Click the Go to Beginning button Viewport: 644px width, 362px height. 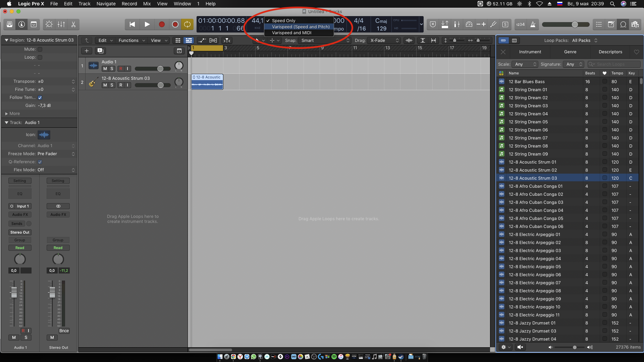pos(132,24)
